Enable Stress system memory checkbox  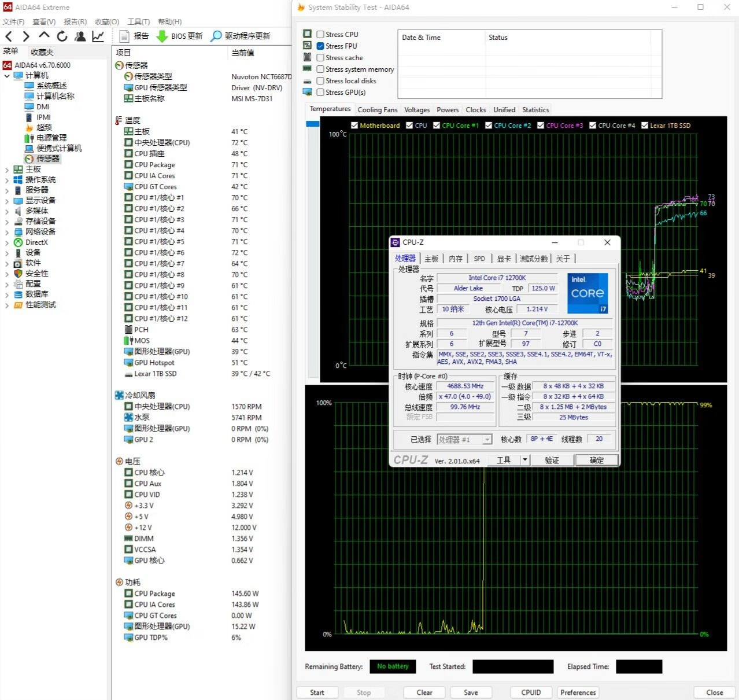point(320,69)
